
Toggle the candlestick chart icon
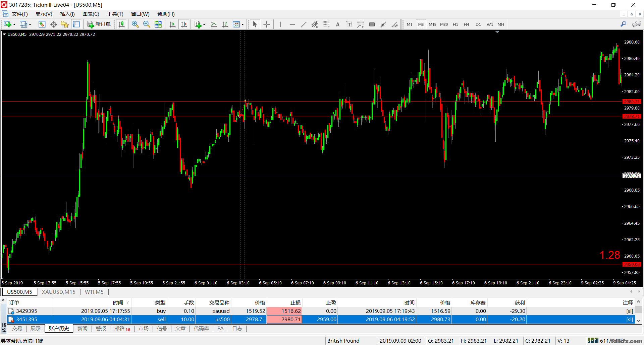[x=122, y=24]
